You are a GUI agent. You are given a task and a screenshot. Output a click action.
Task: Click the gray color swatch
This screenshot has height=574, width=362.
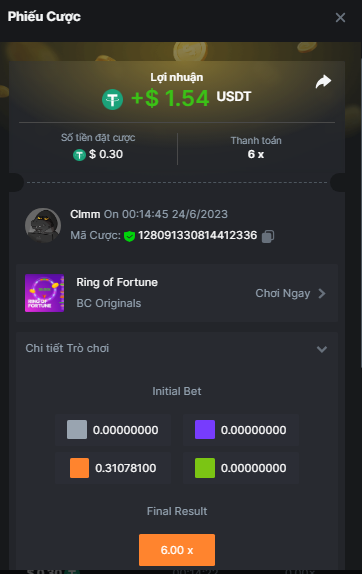tap(77, 429)
